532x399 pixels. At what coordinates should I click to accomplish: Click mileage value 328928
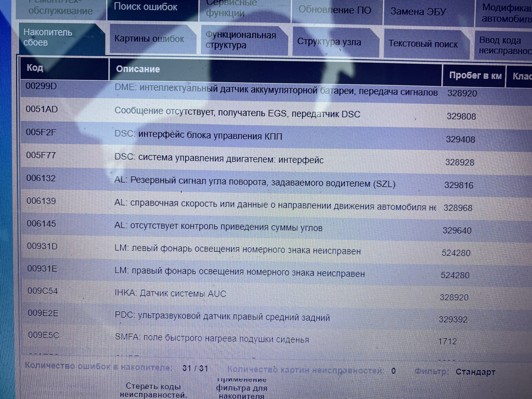[460, 162]
